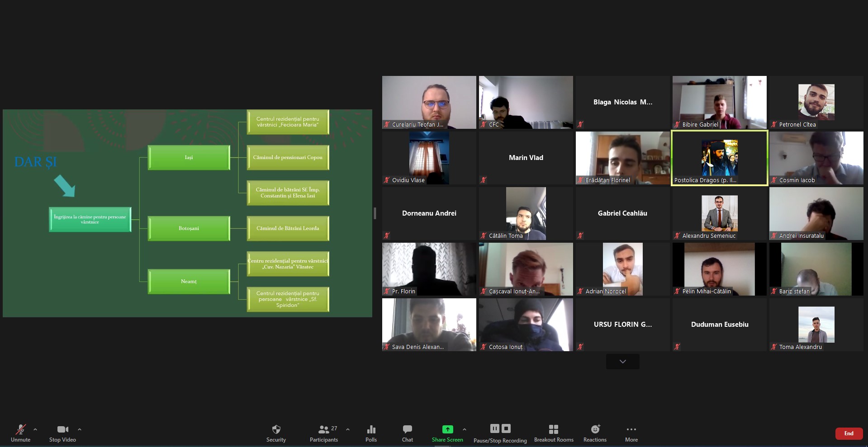Show next page of gallery participants
This screenshot has height=447, width=868.
click(622, 362)
